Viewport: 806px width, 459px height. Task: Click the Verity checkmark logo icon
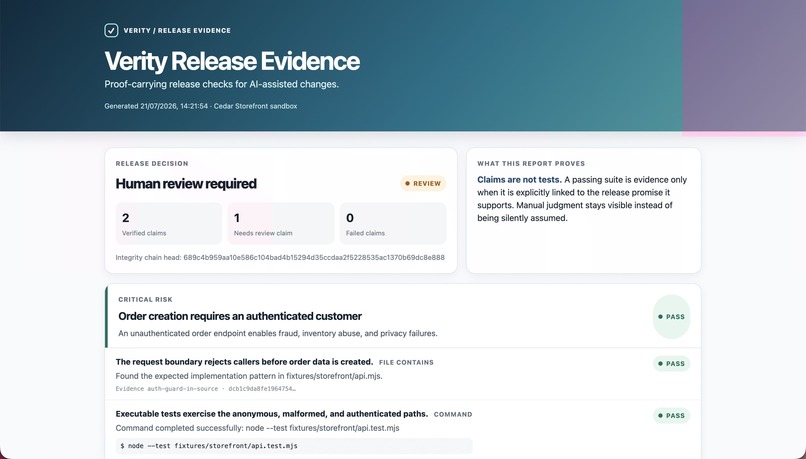[111, 30]
